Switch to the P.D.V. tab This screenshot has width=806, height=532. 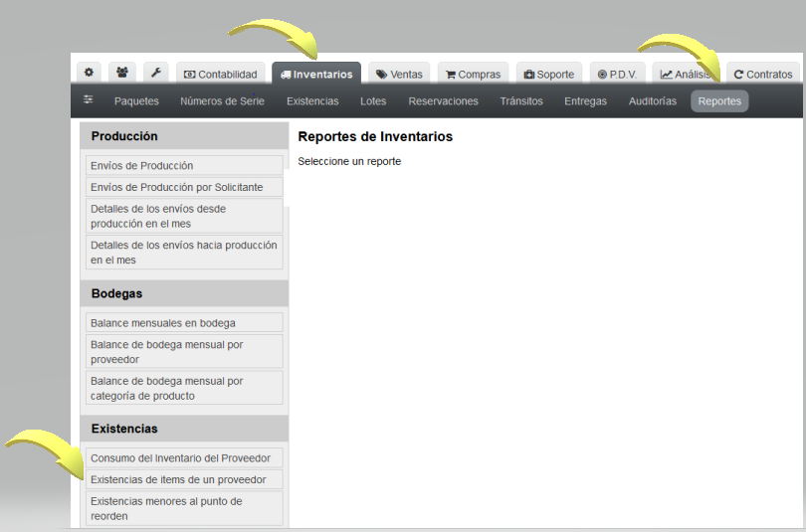pyautogui.click(x=617, y=74)
